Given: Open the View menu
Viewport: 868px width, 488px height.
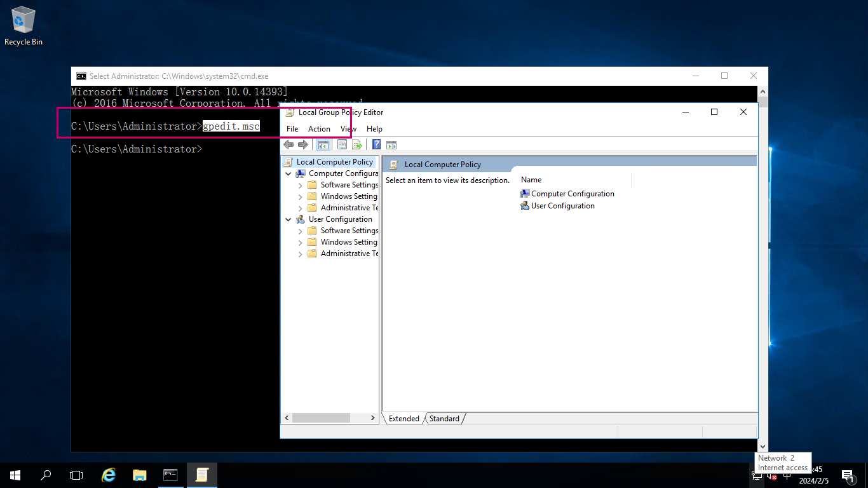Looking at the screenshot, I should [348, 129].
